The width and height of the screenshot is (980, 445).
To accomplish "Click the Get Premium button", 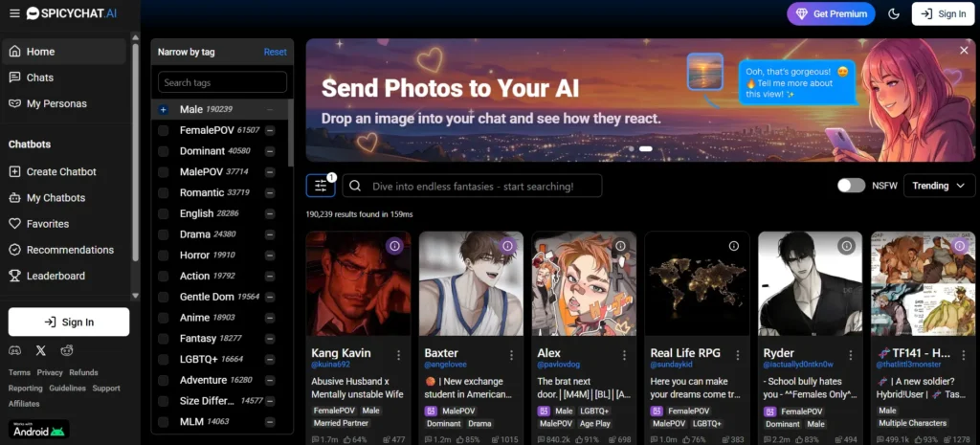I will click(x=831, y=13).
